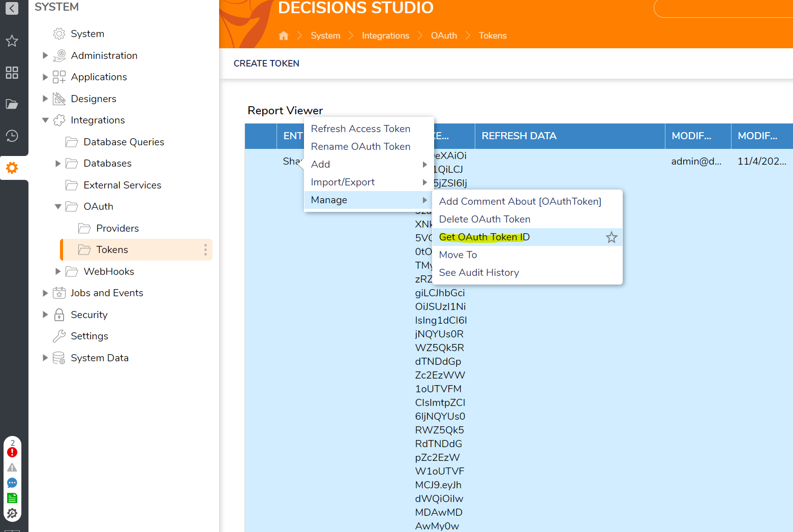
Task: Click the Settings wrench icon in tree
Action: click(59, 336)
